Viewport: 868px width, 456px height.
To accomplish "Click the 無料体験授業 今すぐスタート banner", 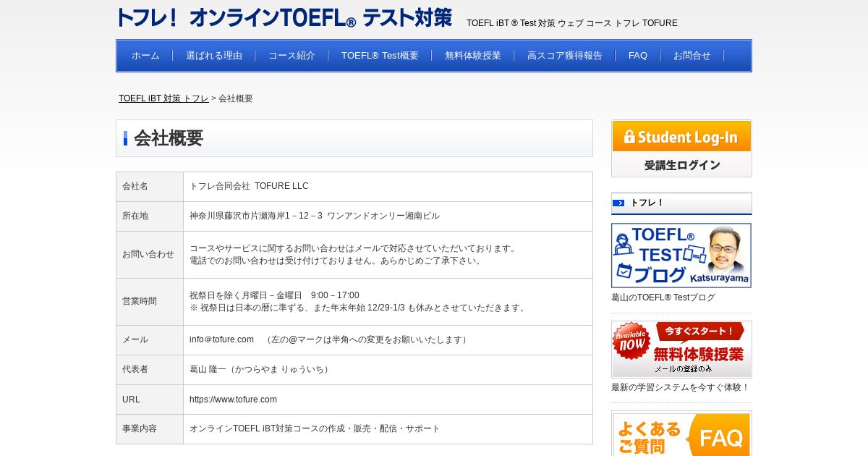I will coord(681,350).
